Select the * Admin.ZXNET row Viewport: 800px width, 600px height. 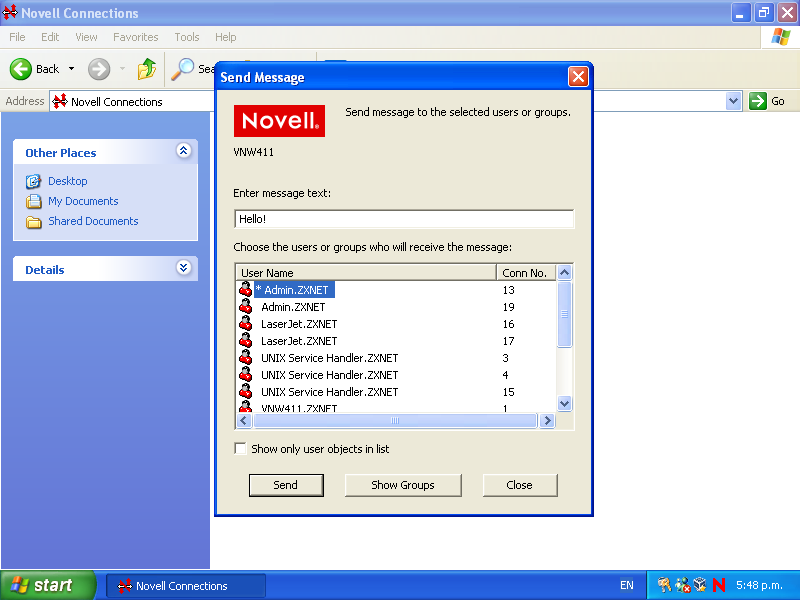coord(395,289)
